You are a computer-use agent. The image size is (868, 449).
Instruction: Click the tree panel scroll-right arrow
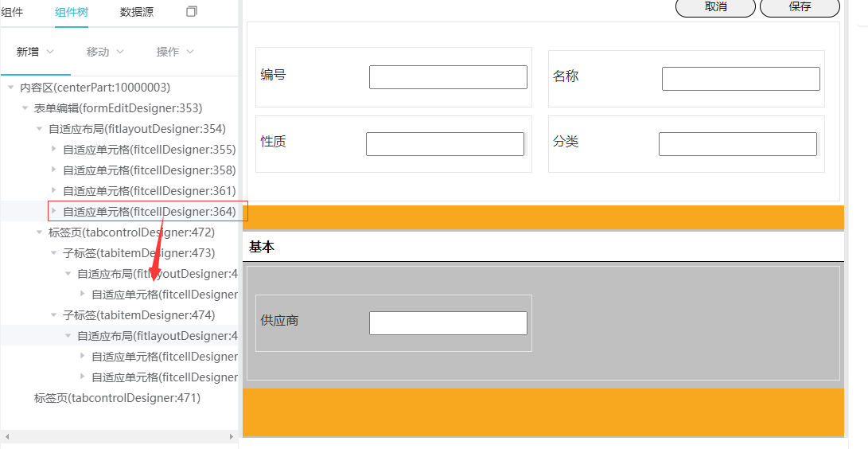pyautogui.click(x=232, y=437)
